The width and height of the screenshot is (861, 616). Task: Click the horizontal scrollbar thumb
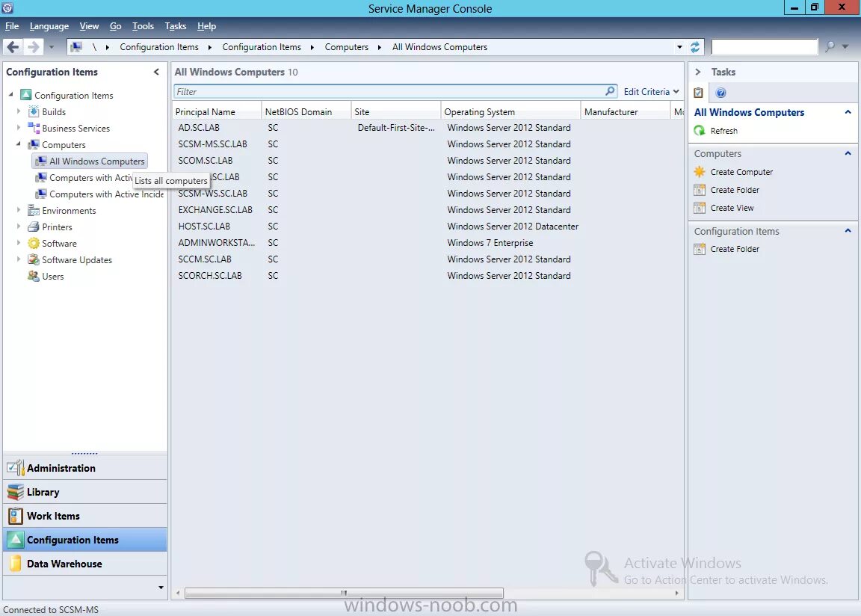coord(344,593)
